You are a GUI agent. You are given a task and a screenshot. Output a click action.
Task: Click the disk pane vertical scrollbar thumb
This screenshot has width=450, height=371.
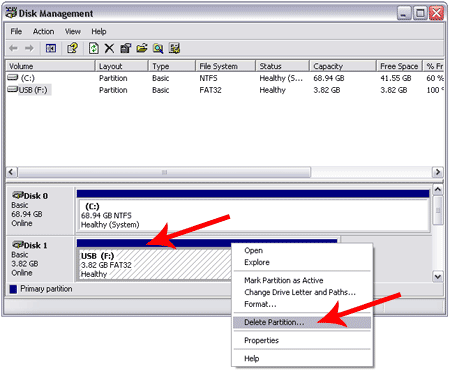438,210
